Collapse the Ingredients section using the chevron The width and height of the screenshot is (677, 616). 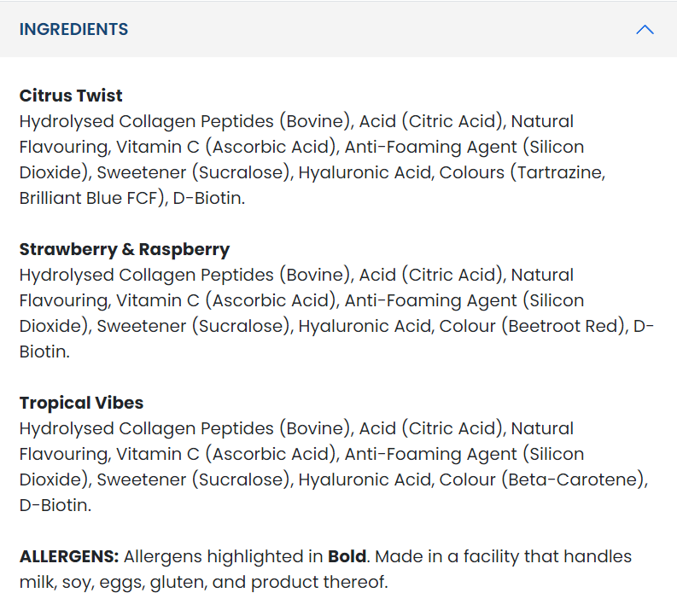coord(645,30)
